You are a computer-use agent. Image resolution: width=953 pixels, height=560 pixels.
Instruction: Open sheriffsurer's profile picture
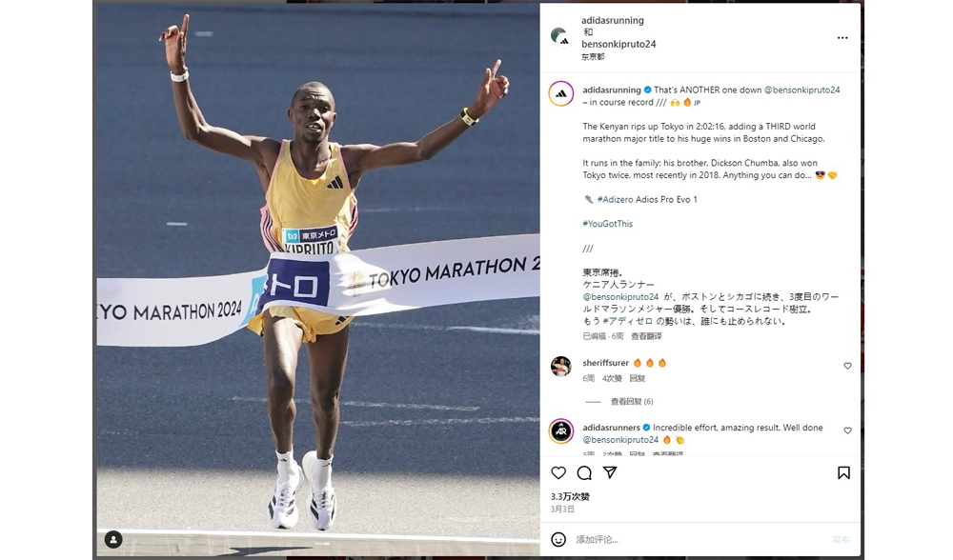(561, 367)
